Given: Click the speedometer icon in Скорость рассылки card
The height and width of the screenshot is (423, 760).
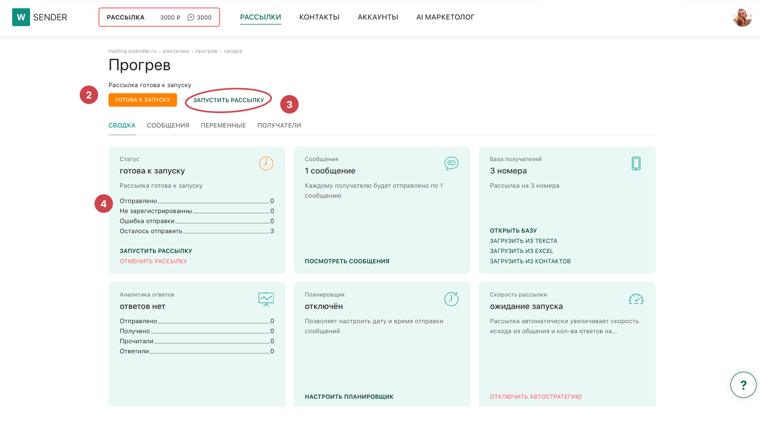Looking at the screenshot, I should 636,299.
